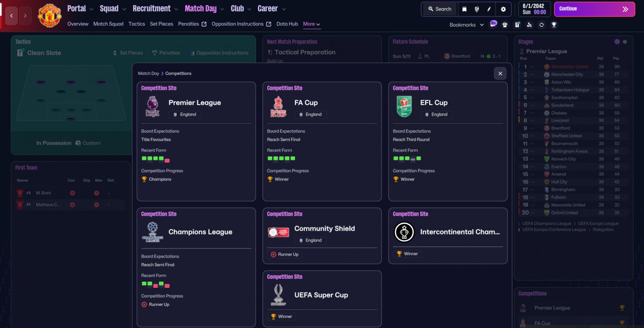644x328 pixels.
Task: Click the Champions League starball logo
Action: tap(152, 232)
